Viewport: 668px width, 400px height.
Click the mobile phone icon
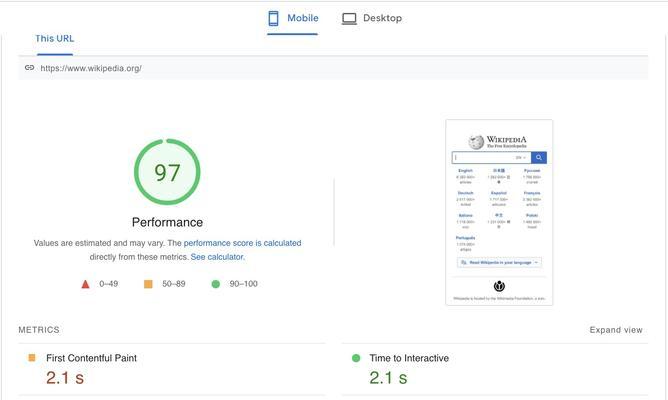(273, 18)
